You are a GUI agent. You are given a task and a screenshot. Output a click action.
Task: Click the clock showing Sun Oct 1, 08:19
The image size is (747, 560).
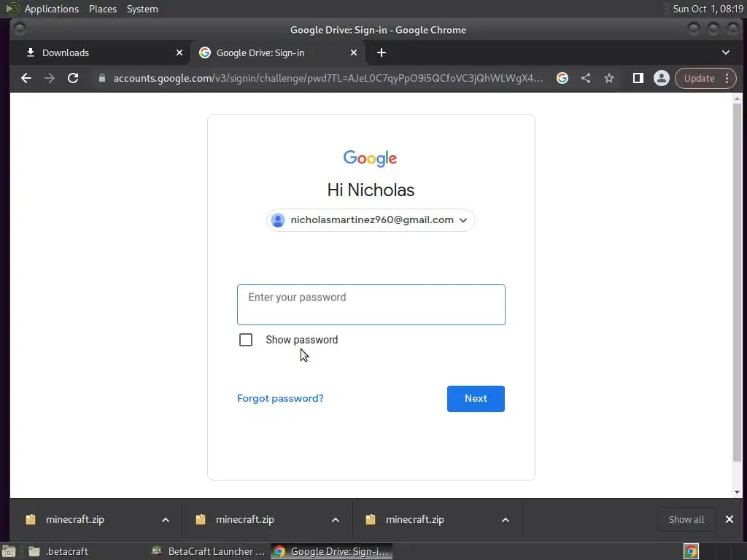coord(708,9)
